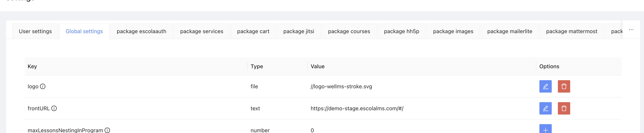
Task: Edit the logo setting value
Action: (x=546, y=86)
